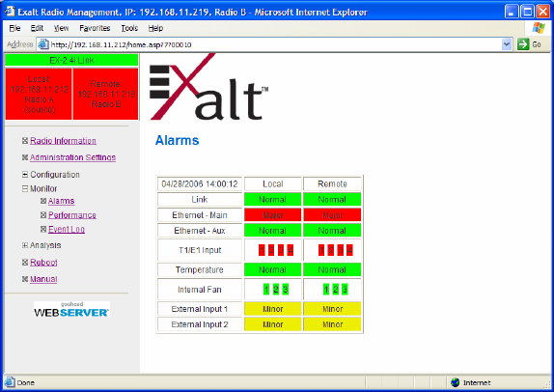This screenshot has height=392, width=554.
Task: Click the green Go arrow button
Action: pyautogui.click(x=523, y=44)
